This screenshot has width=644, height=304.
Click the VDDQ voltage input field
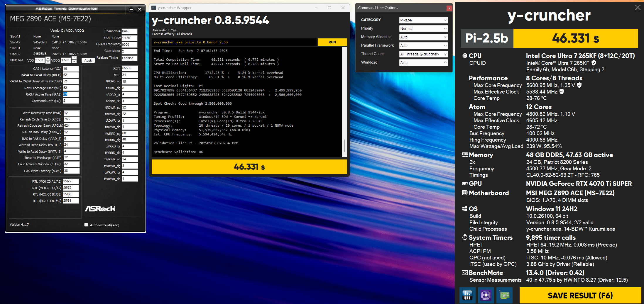tap(66, 60)
